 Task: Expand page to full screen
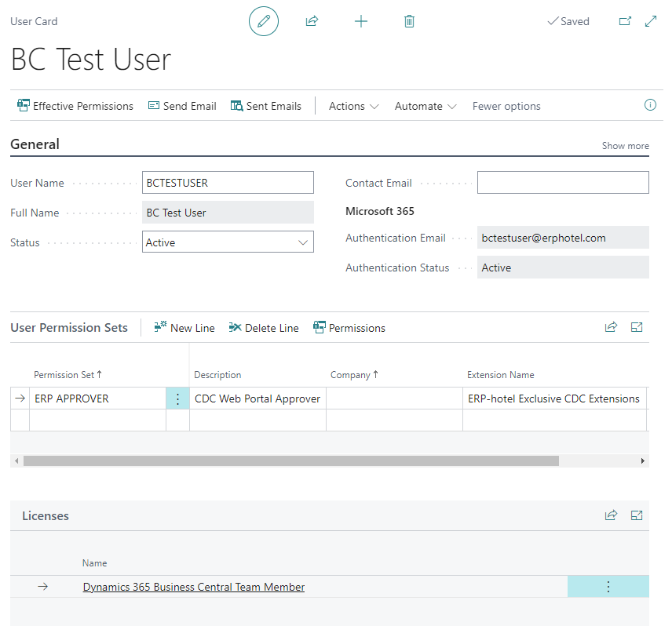tap(650, 21)
